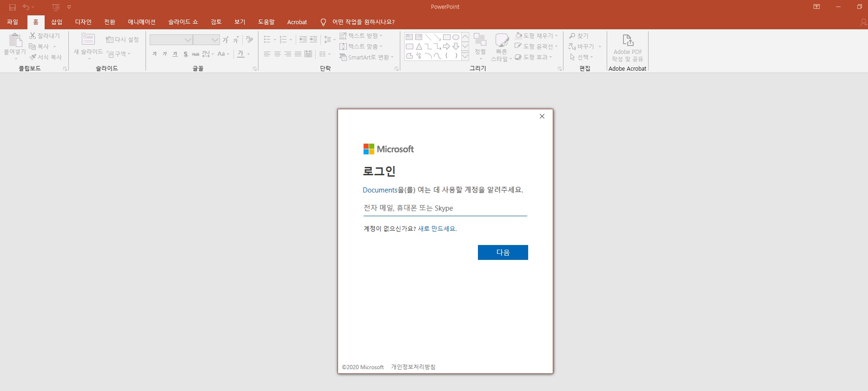Click the Next (다음) button in login dialog
868x391 pixels.
503,252
